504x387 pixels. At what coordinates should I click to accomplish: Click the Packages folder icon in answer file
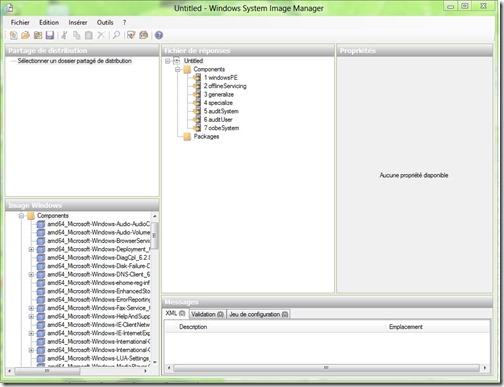pyautogui.click(x=187, y=136)
